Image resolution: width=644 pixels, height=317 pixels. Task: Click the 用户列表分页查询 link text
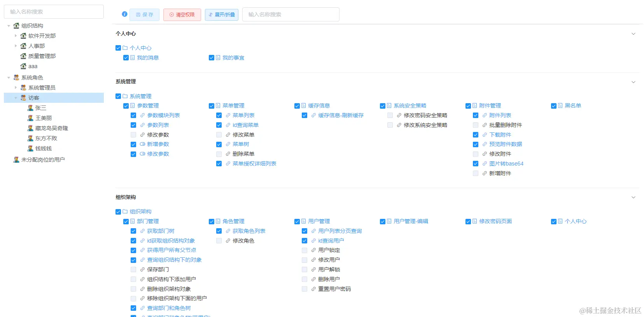click(x=340, y=231)
